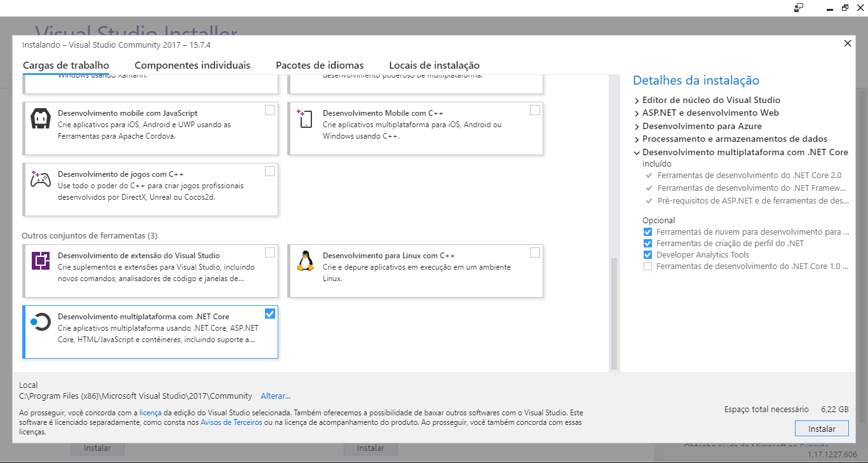Image resolution: width=868 pixels, height=463 pixels.
Task: Click 6,22 GB total space value
Action: pos(834,410)
